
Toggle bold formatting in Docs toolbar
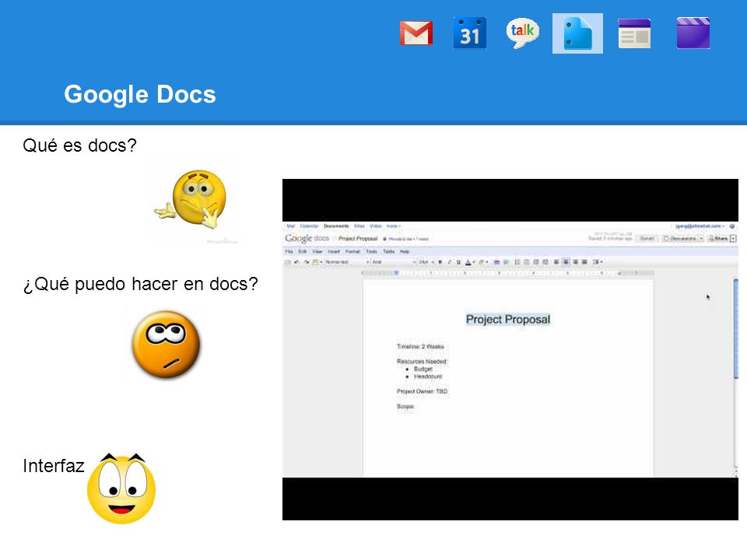coord(440,262)
